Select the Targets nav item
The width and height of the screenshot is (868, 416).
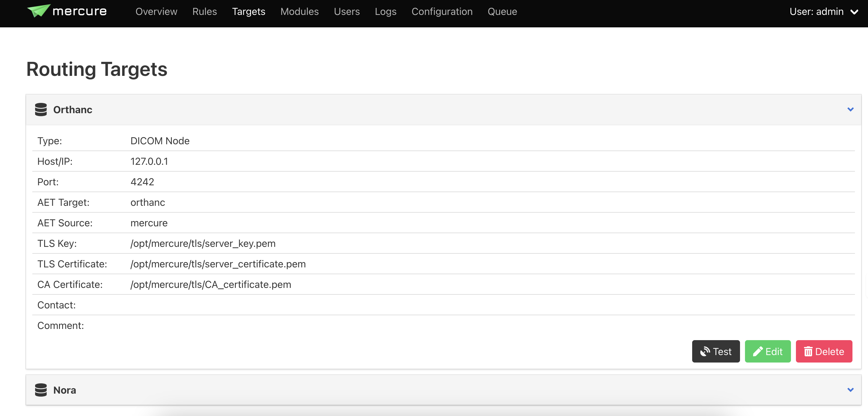[249, 12]
